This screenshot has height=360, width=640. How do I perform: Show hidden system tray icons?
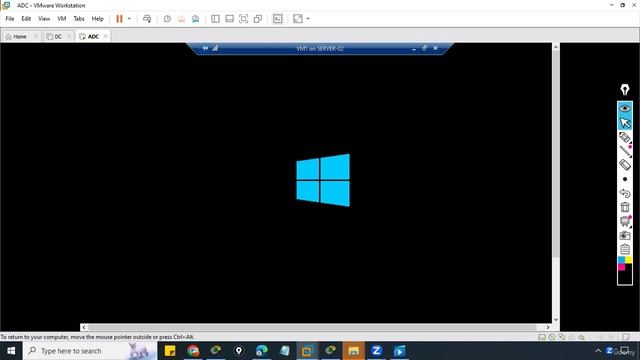pos(598,351)
